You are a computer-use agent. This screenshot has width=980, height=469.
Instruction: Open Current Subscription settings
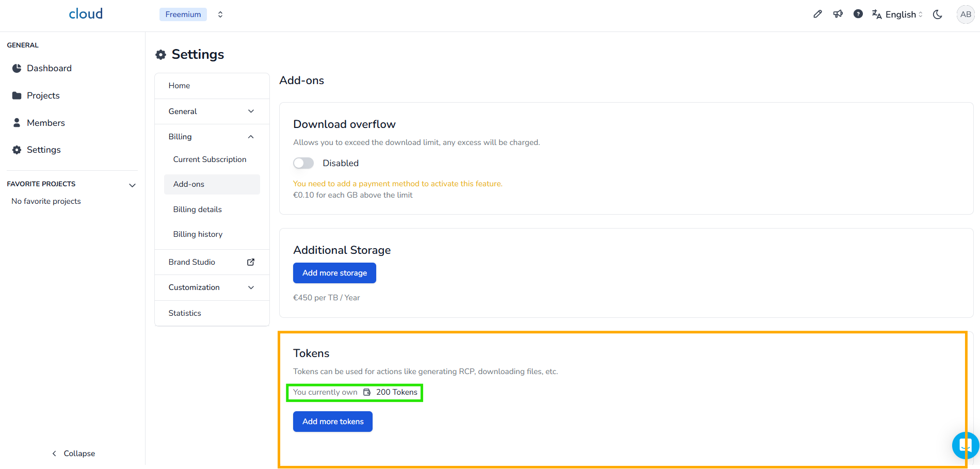pyautogui.click(x=210, y=159)
